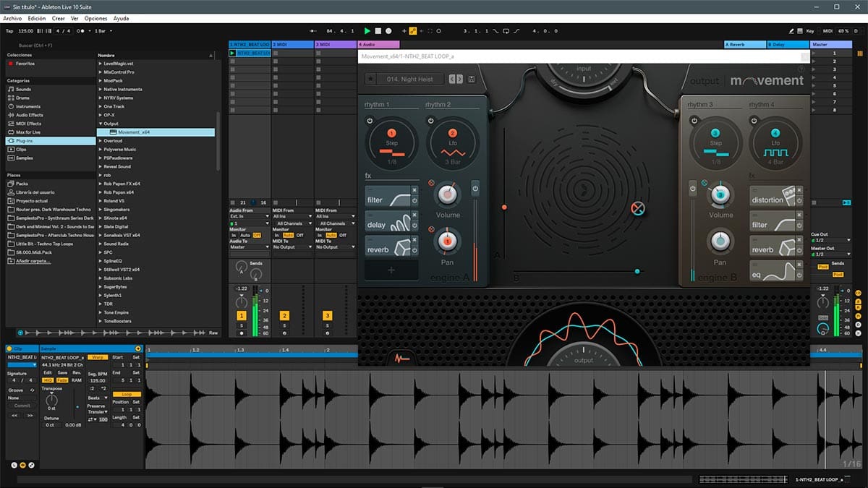The image size is (868, 488).
Task: Remove the delay effect in engine A
Action: coord(414,216)
